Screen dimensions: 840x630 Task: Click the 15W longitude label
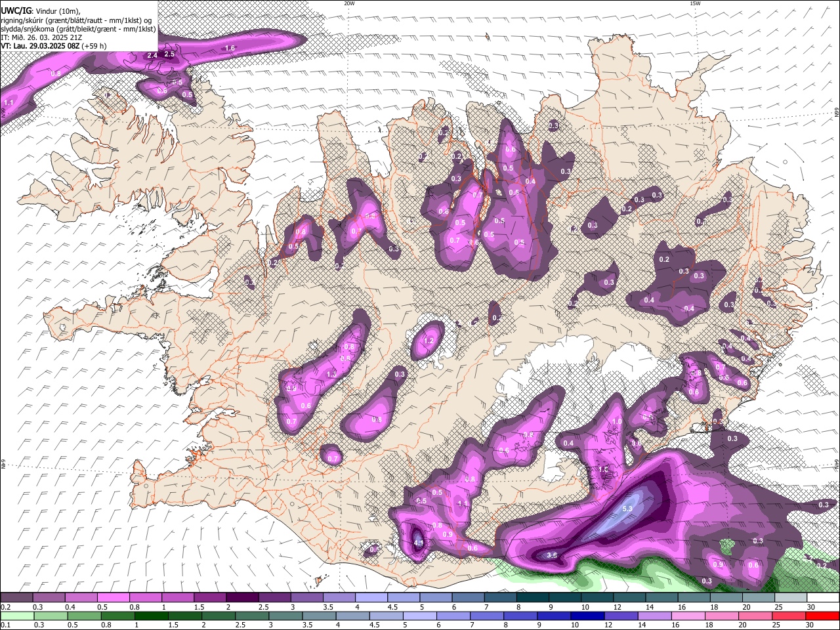[x=695, y=3]
